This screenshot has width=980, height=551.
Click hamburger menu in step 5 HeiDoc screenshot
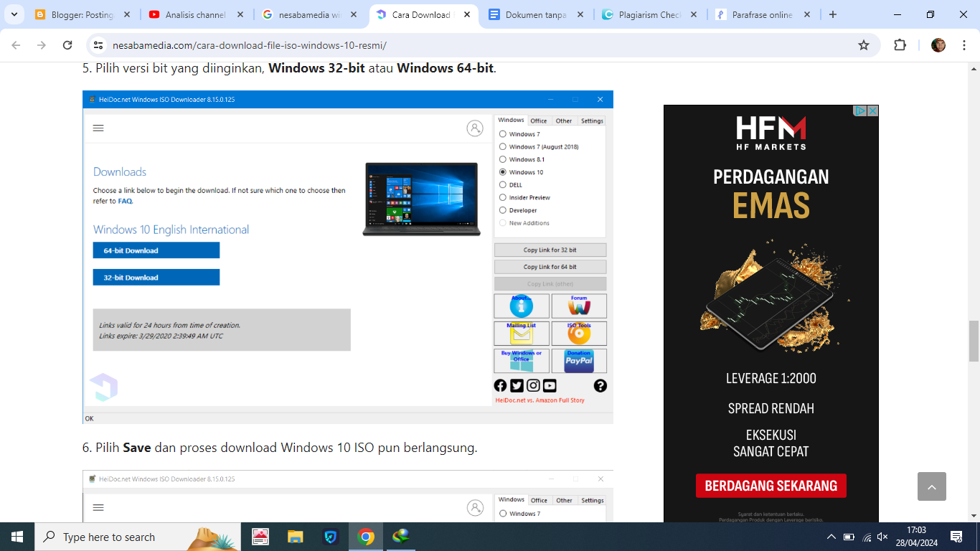tap(99, 128)
